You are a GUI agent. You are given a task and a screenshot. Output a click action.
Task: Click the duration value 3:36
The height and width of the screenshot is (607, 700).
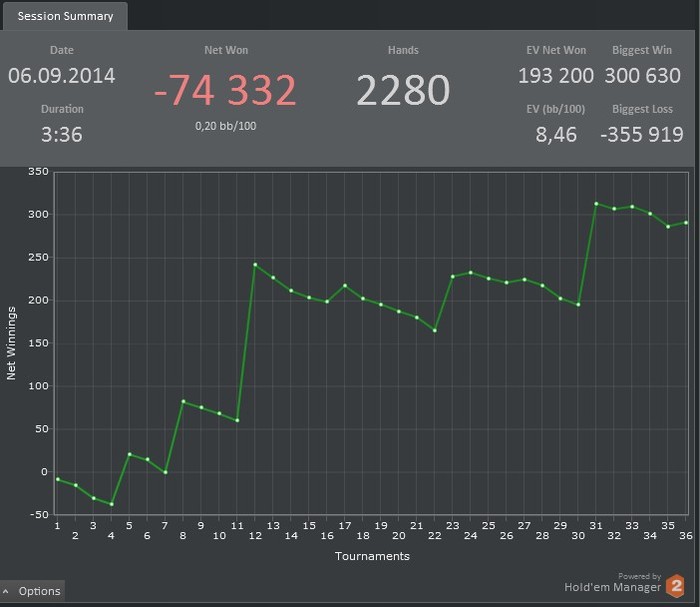[x=62, y=134]
